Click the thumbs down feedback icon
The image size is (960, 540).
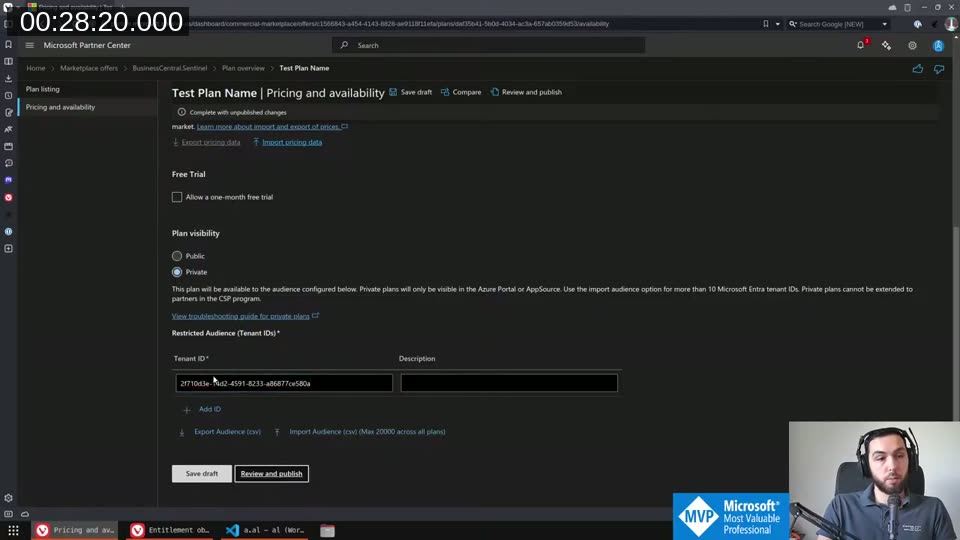click(939, 69)
